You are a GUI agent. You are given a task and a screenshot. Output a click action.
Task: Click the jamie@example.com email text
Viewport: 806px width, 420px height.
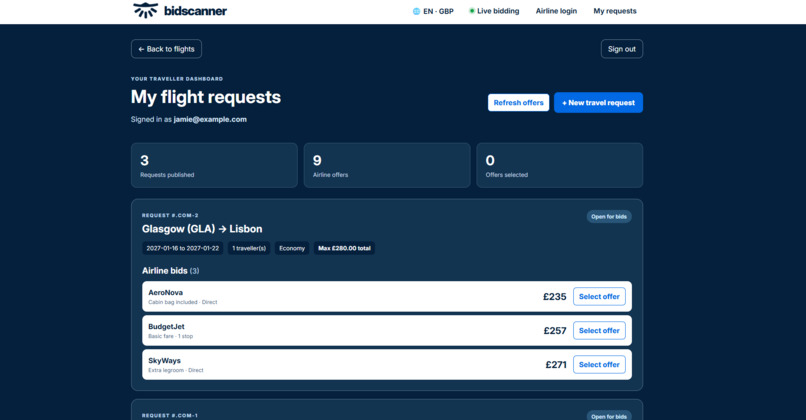pos(210,119)
